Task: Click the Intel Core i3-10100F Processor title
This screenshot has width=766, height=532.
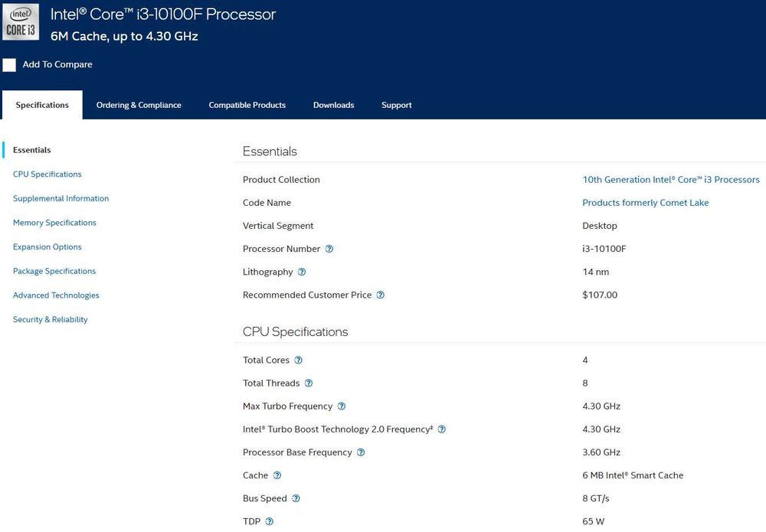Action: pyautogui.click(x=163, y=14)
